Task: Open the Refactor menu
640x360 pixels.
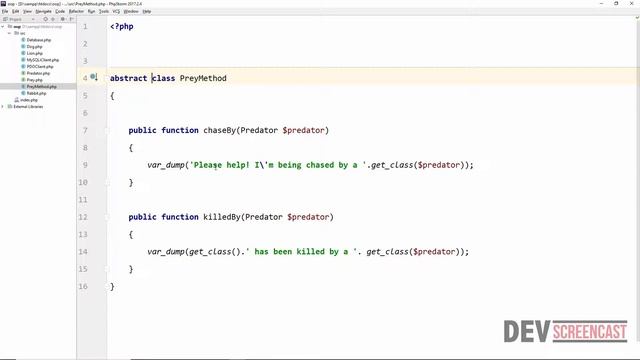Action: 76,11
